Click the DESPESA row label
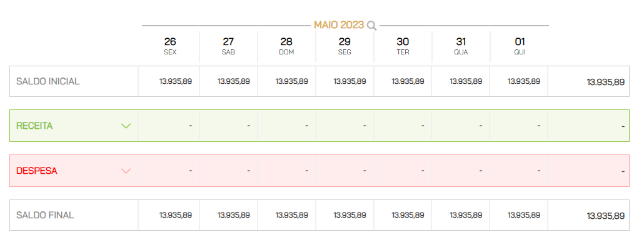644x242 pixels. [36, 171]
